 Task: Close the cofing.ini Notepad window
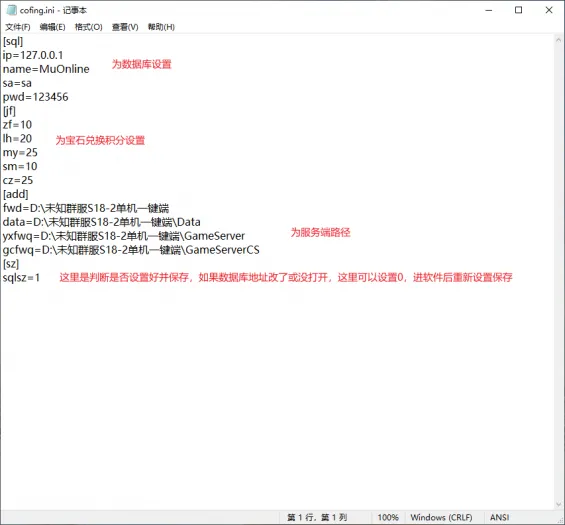point(549,10)
